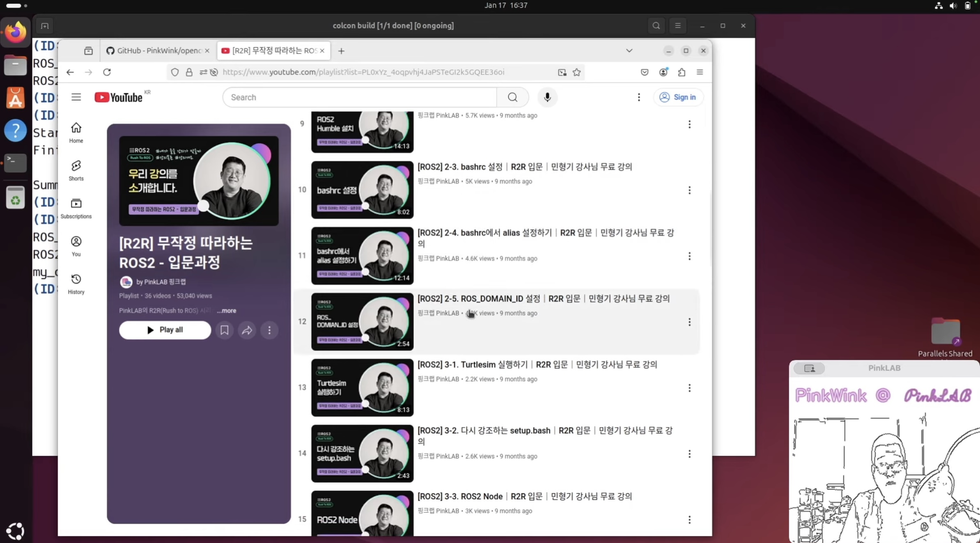Click the Sign in button
The height and width of the screenshot is (543, 980).
tap(678, 97)
